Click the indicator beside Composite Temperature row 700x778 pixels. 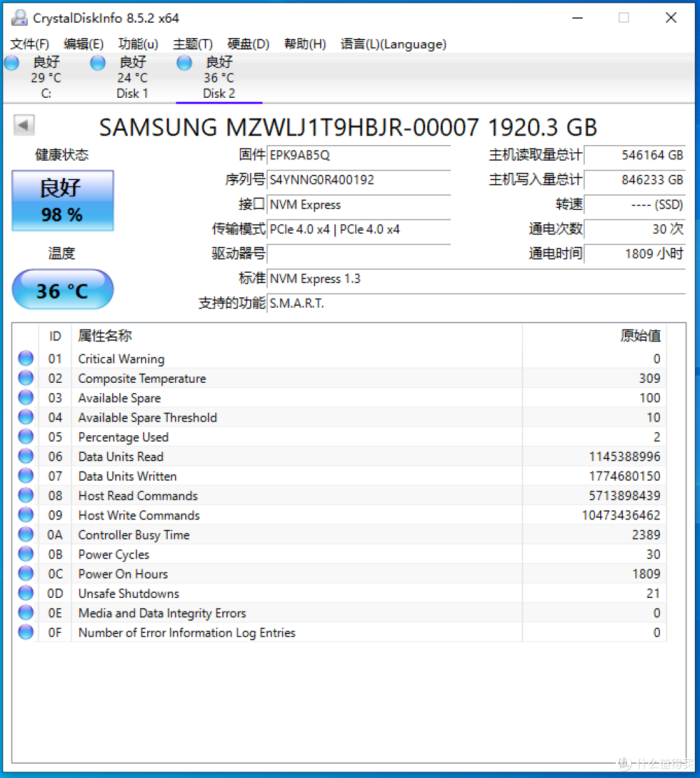point(25,377)
